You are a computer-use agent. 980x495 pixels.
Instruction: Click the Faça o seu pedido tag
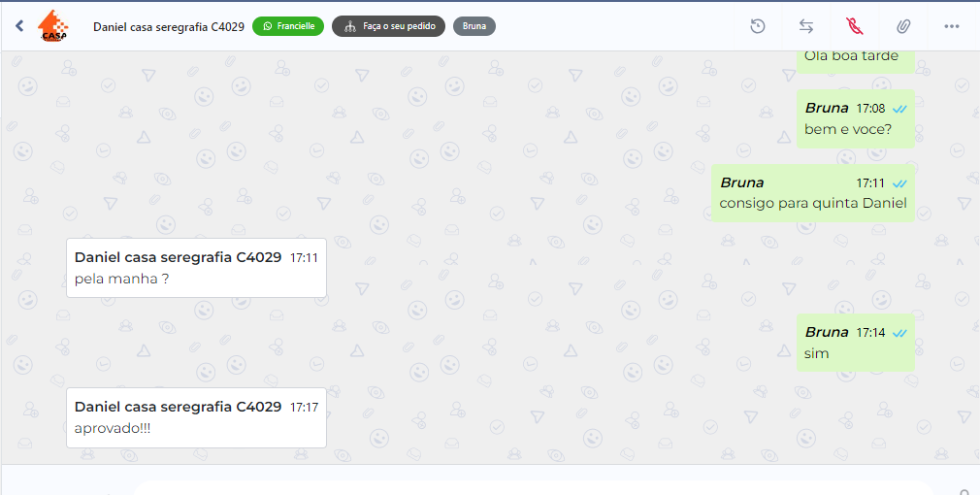tap(388, 26)
